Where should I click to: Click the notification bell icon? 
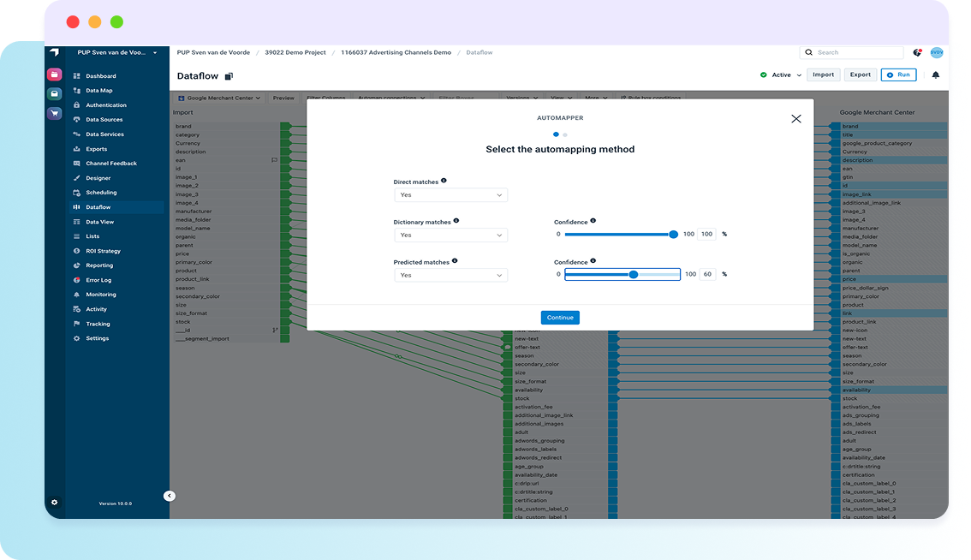[934, 74]
